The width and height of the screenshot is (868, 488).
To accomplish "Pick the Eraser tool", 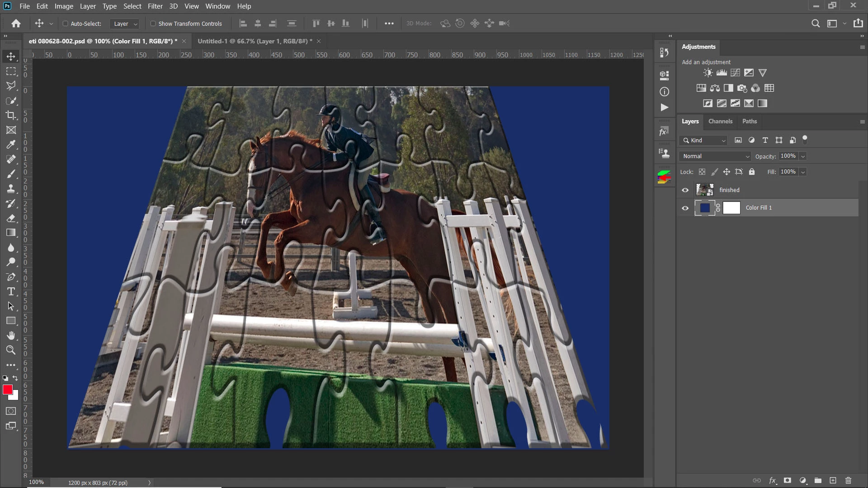I will pos(11,218).
